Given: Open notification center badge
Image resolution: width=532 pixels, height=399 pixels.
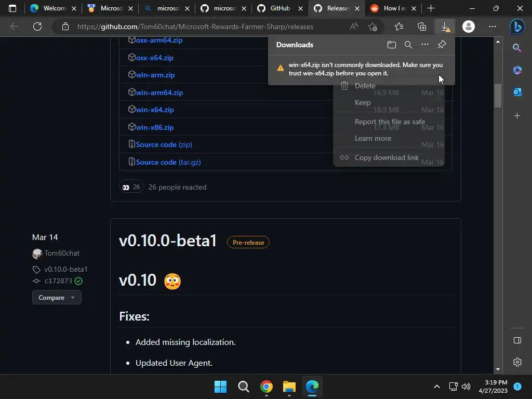Looking at the screenshot, I should [517, 387].
